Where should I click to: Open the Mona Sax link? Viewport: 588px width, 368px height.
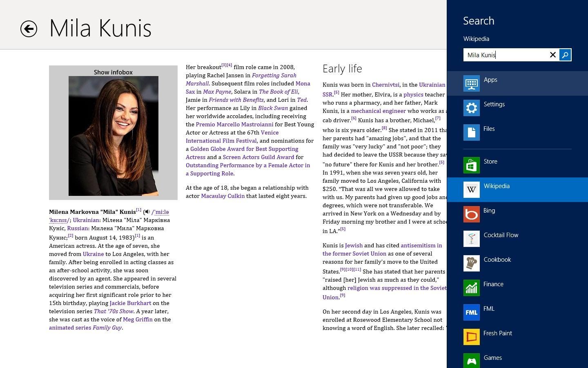(248, 88)
